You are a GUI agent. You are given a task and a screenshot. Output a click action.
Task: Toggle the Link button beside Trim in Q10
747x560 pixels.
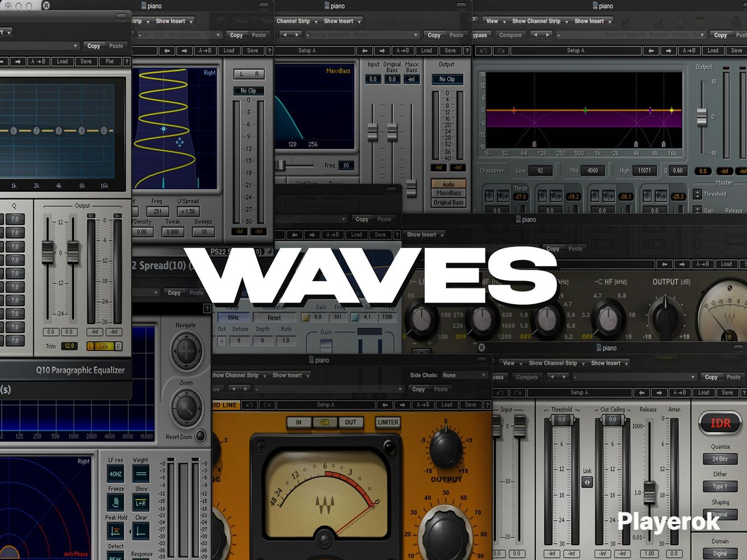pyautogui.click(x=104, y=346)
